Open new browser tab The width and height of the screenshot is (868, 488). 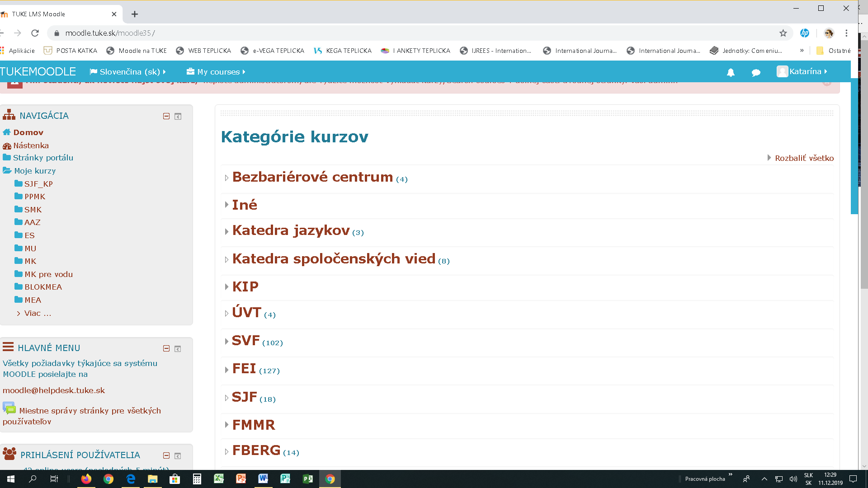point(134,14)
